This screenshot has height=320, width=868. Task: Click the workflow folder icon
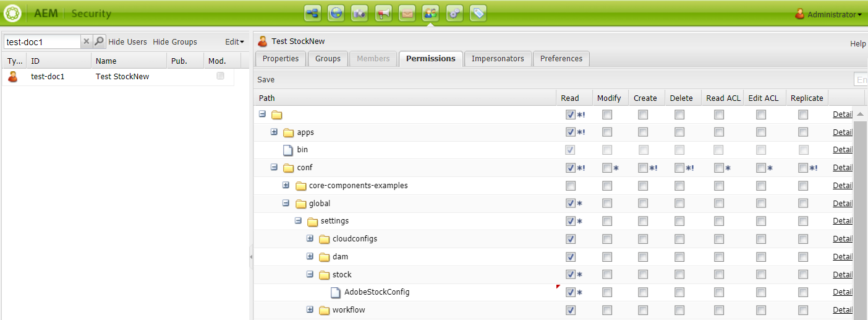tap(325, 310)
